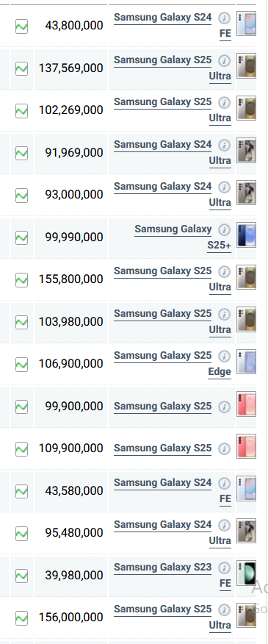Click green Galaxy S23 FE thumbnail
The height and width of the screenshot is (644, 268).
pos(246,573)
